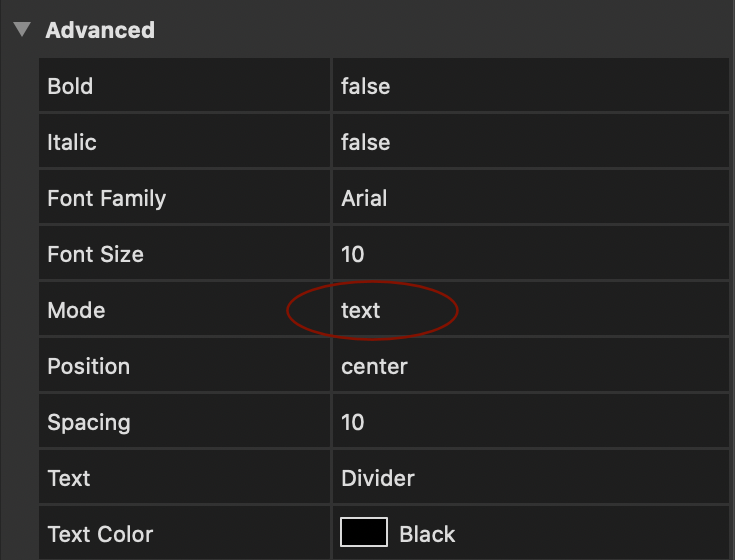Open the black Text Color swatch

364,533
